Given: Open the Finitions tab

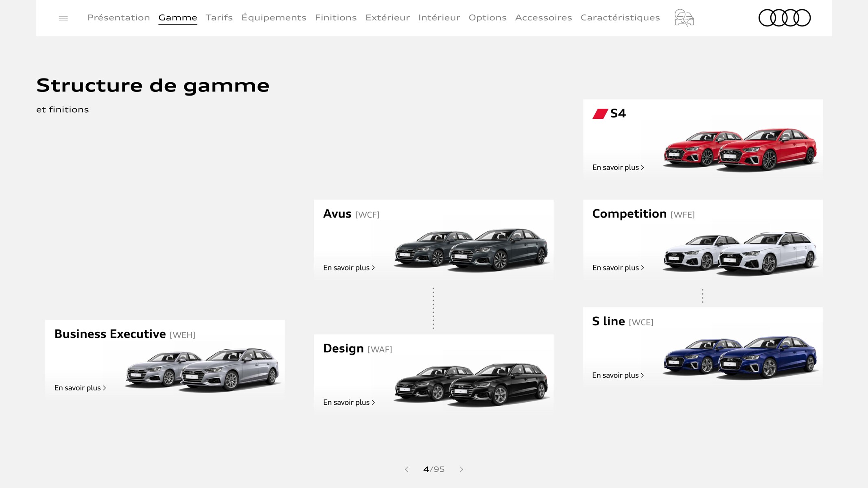Looking at the screenshot, I should pyautogui.click(x=336, y=17).
